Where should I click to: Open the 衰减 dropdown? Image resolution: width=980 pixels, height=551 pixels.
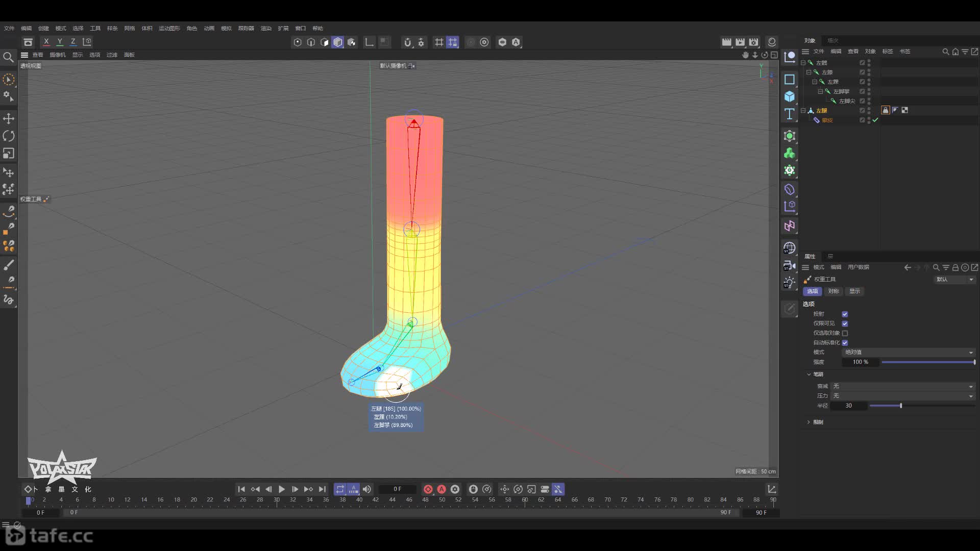903,386
